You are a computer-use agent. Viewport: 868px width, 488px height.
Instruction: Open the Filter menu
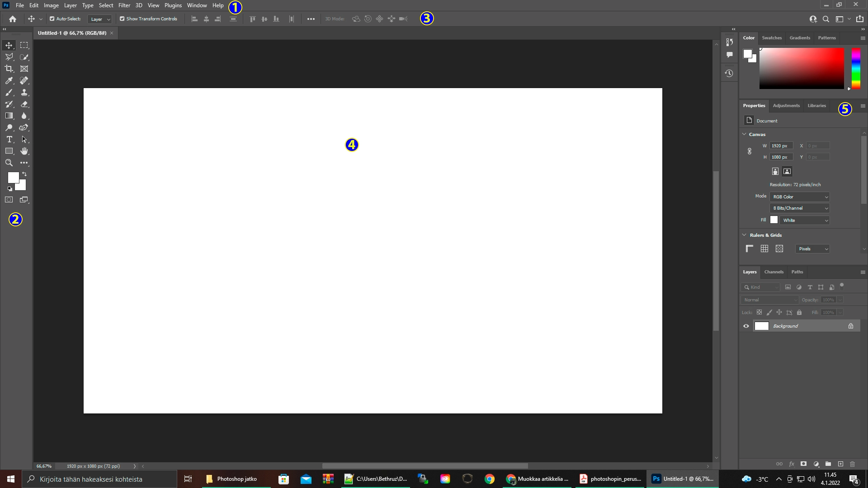click(124, 5)
